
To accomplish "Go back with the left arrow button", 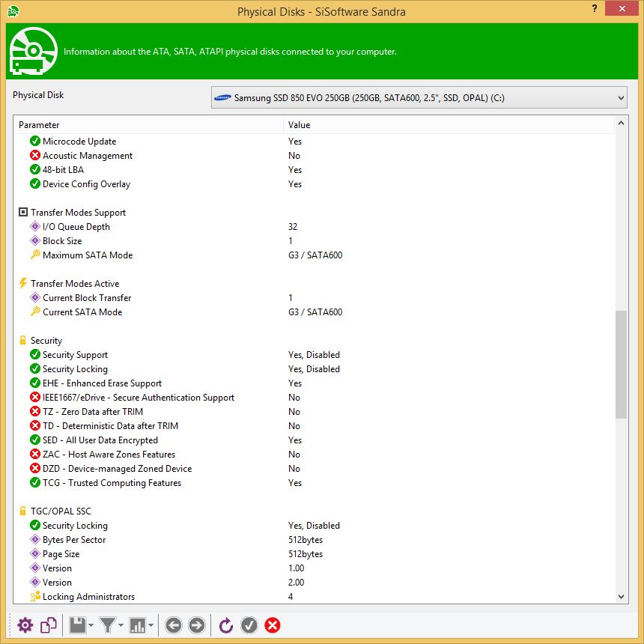I will pyautogui.click(x=173, y=625).
